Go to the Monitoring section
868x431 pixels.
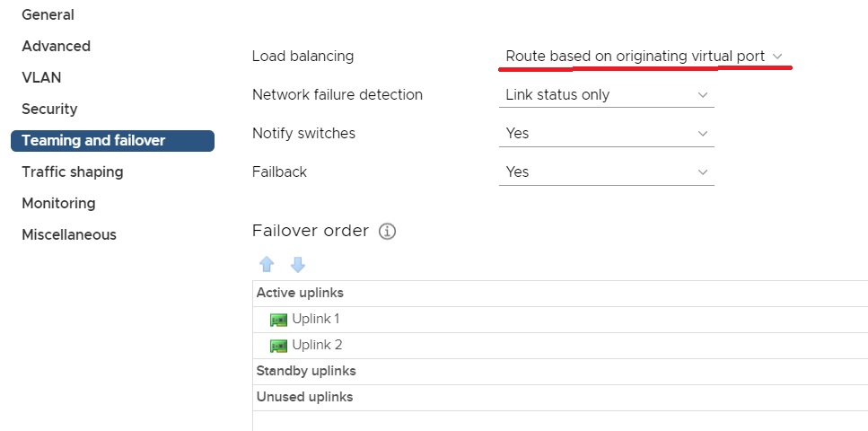click(x=58, y=203)
